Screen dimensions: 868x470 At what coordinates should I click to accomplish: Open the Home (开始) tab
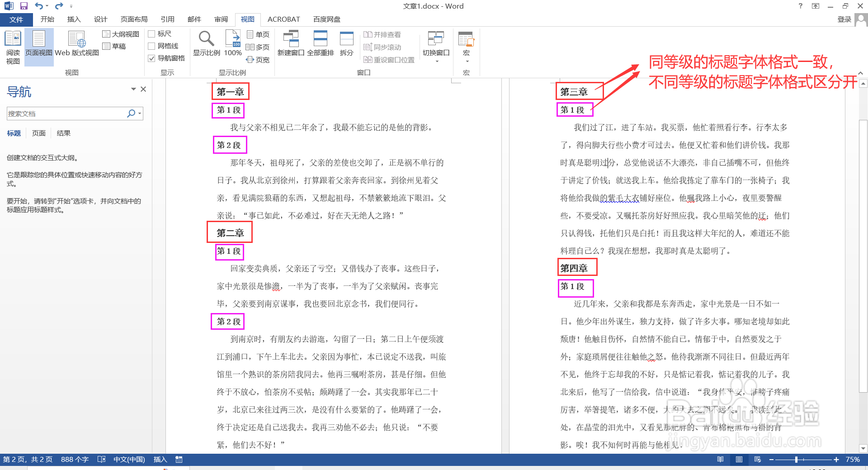(47, 19)
